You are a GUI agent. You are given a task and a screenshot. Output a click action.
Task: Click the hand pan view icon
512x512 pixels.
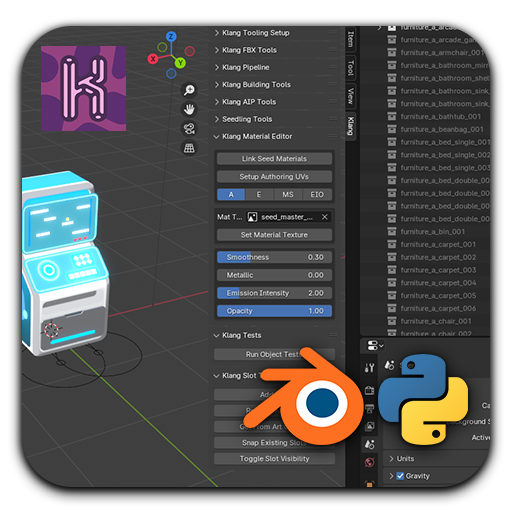click(189, 109)
